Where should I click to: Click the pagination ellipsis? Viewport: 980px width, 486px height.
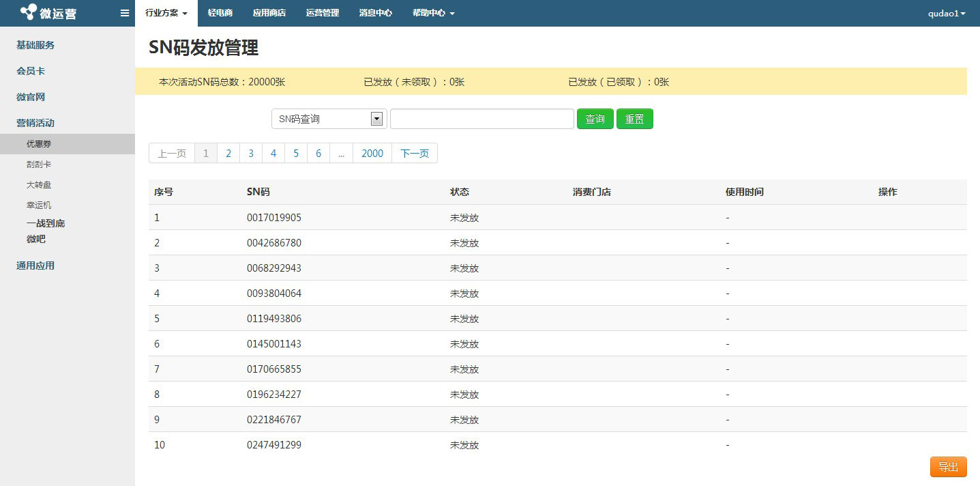342,153
